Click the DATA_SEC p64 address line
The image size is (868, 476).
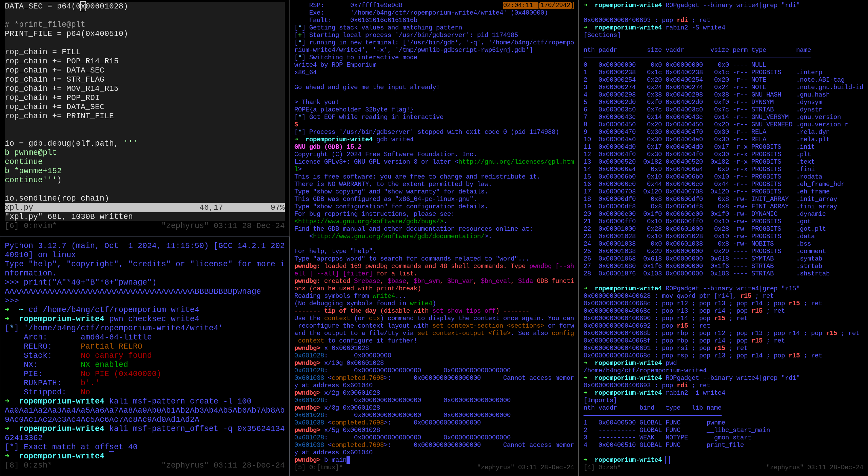coord(66,6)
